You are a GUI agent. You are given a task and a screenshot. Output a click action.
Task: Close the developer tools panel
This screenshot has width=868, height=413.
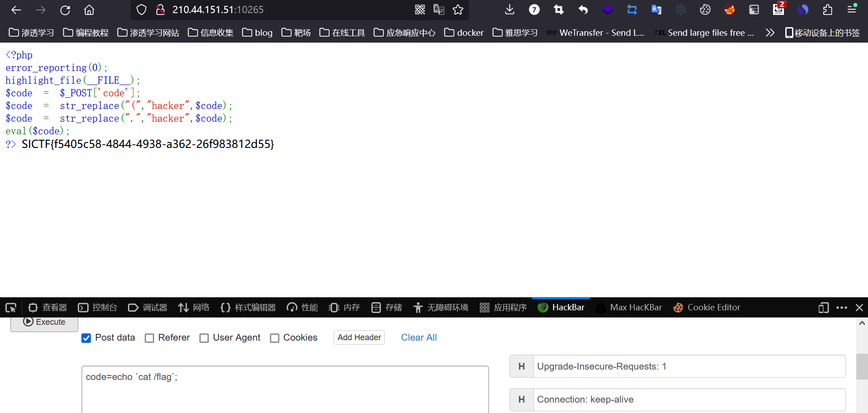859,308
